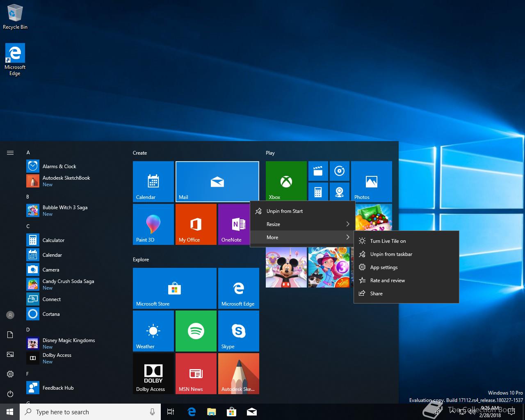Click the microphone icon in search box
Image resolution: width=525 pixels, height=420 pixels.
point(152,412)
